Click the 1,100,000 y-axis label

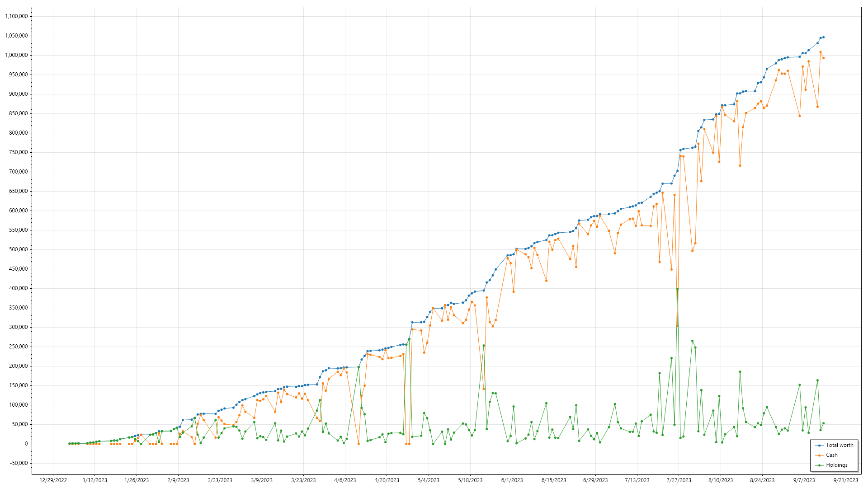point(16,16)
